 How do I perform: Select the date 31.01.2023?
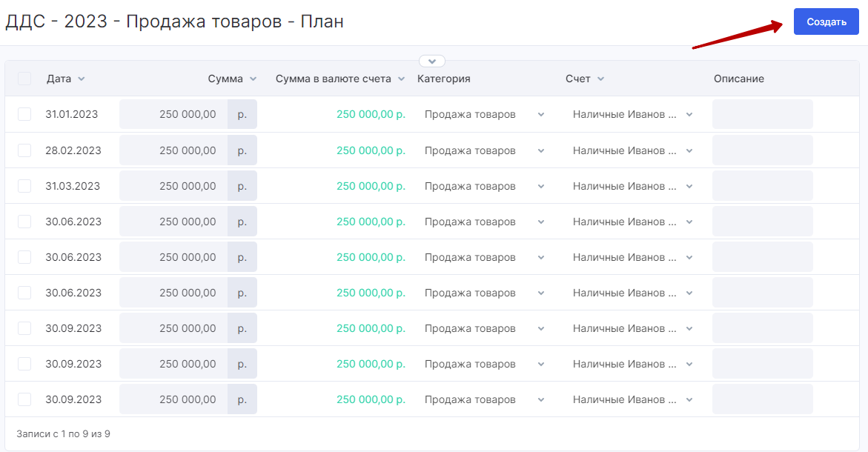71,114
